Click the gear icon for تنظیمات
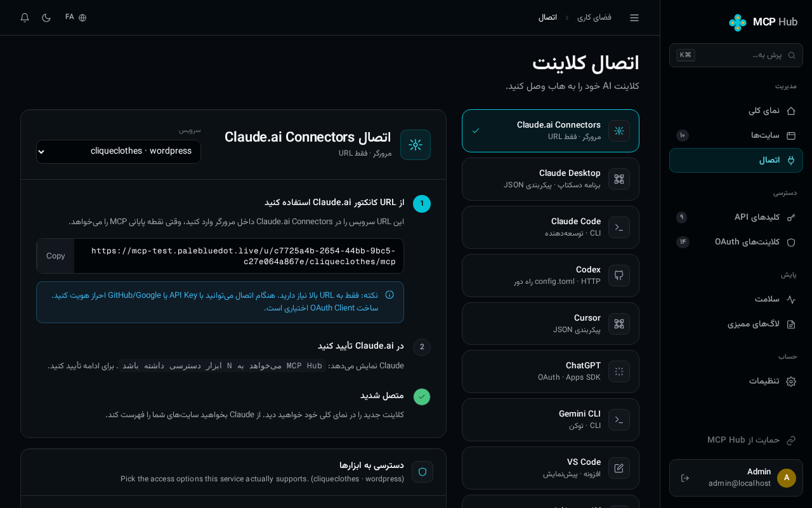812x508 pixels. 791,381
